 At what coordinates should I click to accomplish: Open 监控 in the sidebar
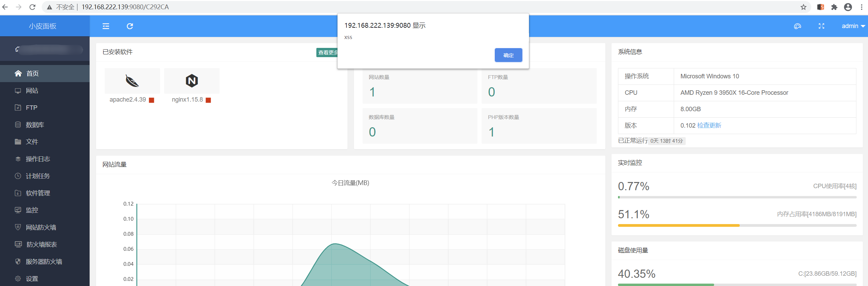click(x=45, y=210)
